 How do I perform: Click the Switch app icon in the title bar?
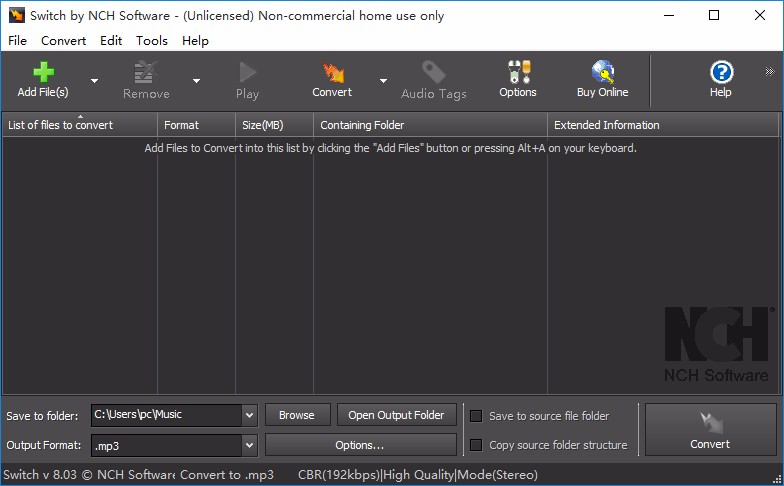(x=16, y=15)
